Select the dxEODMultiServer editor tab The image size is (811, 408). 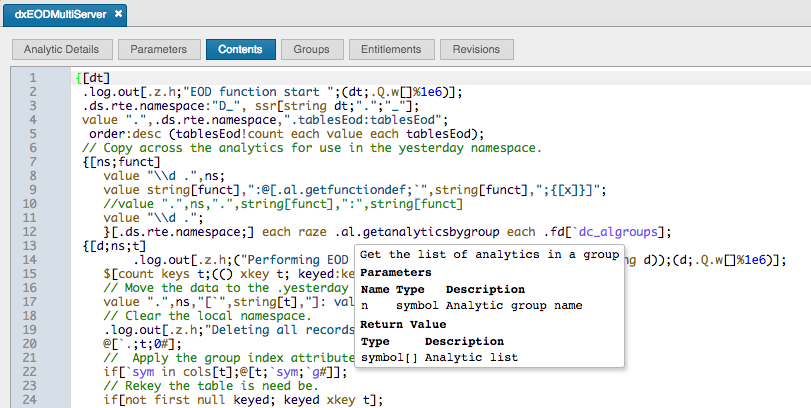pos(65,14)
